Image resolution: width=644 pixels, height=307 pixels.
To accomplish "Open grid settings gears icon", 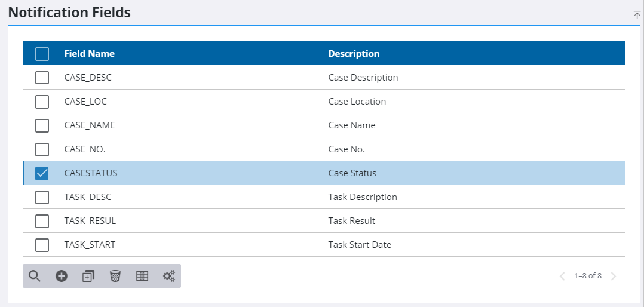I will [169, 276].
